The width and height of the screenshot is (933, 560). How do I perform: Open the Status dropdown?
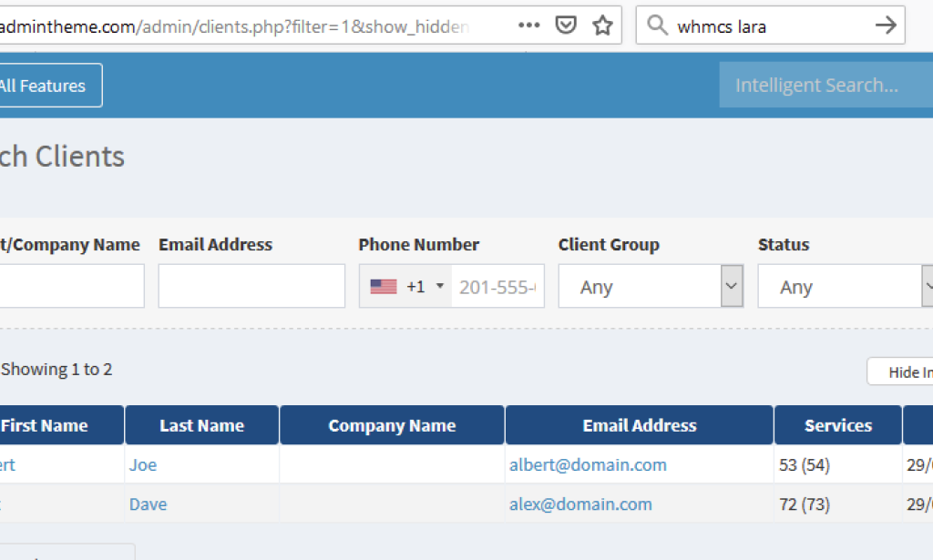pos(844,285)
